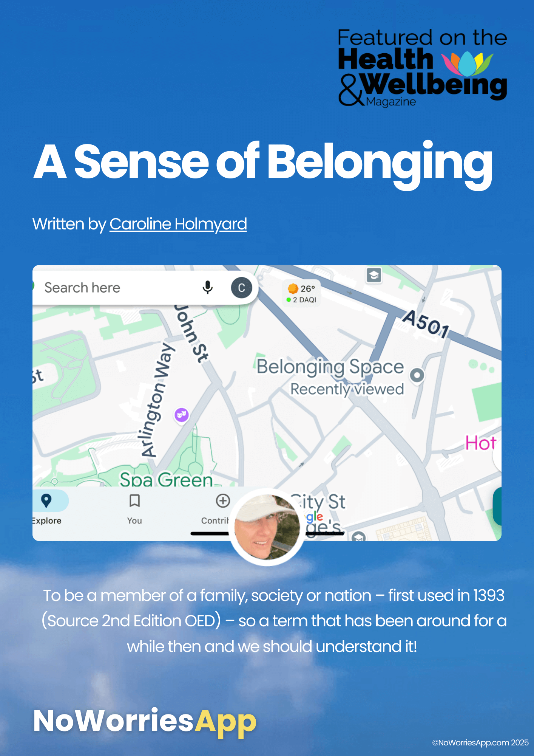Tap the 2 DAQI air quality indicator
This screenshot has width=534, height=756.
pos(302,300)
